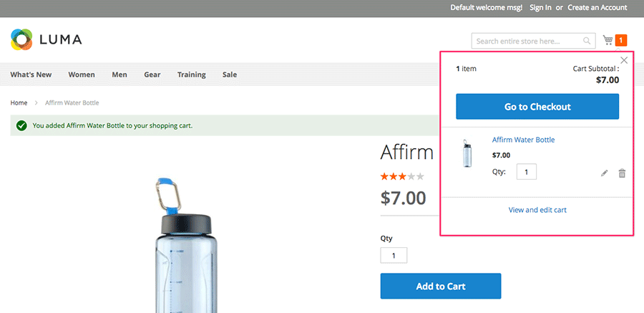Click the LUMA logo
Screen dimensions: 644x313
[x=46, y=39]
